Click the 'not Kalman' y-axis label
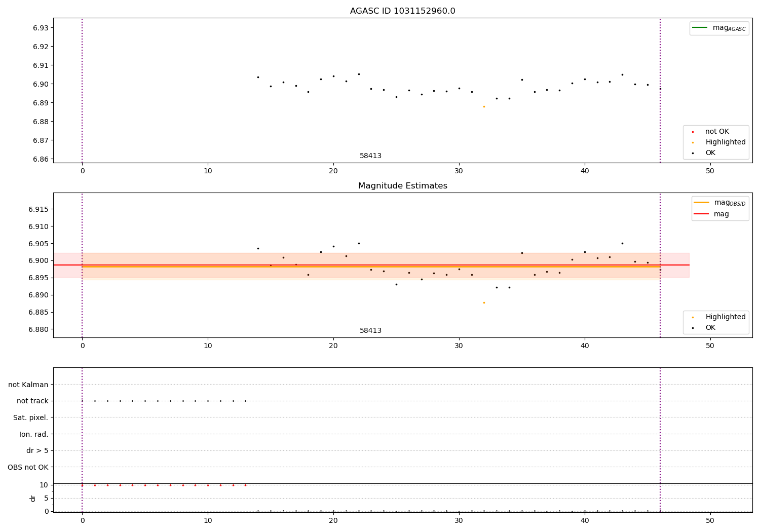Image resolution: width=760 pixels, height=532 pixels. 28,385
